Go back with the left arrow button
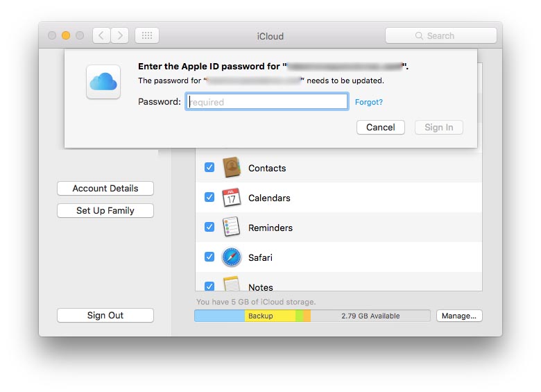Viewport: 541px width, 392px height. coord(101,35)
